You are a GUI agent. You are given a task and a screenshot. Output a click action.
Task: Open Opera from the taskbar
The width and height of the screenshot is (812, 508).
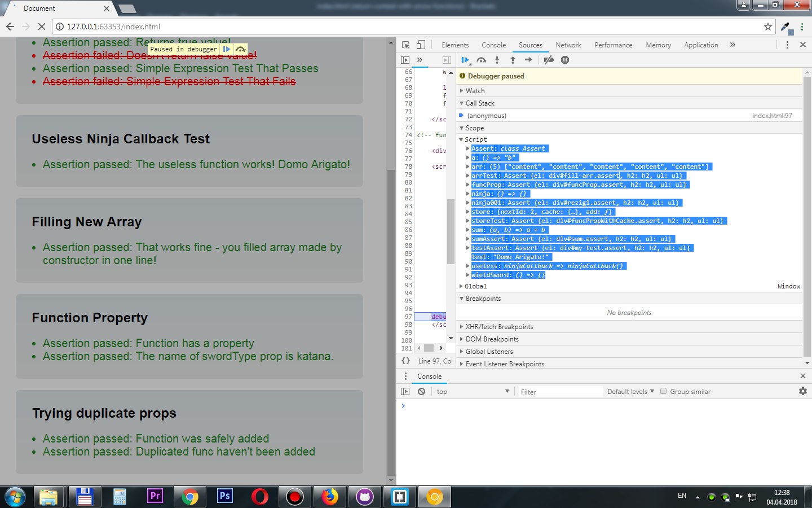point(259,497)
